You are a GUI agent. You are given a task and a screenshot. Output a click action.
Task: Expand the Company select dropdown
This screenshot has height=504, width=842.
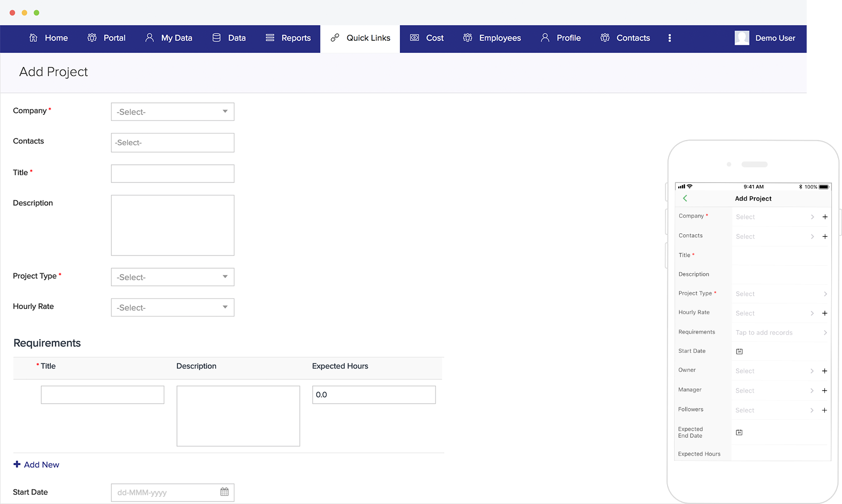coord(172,112)
